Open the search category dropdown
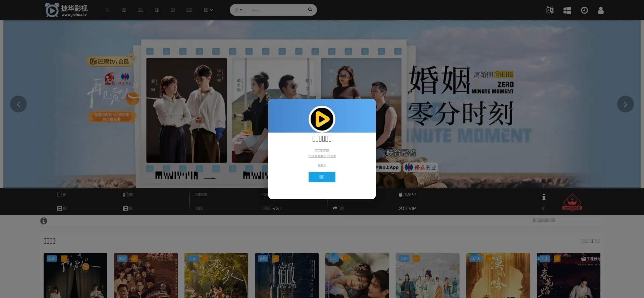This screenshot has width=644, height=298. (238, 10)
